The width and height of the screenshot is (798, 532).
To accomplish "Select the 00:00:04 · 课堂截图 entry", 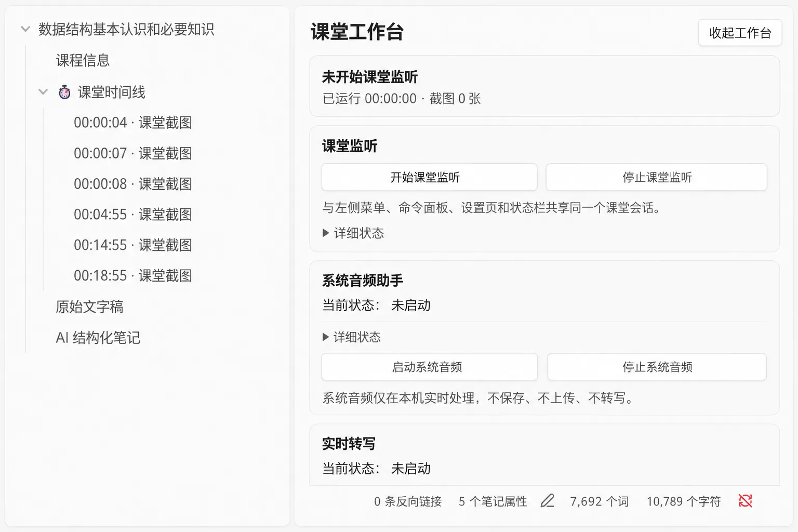I will point(133,123).
